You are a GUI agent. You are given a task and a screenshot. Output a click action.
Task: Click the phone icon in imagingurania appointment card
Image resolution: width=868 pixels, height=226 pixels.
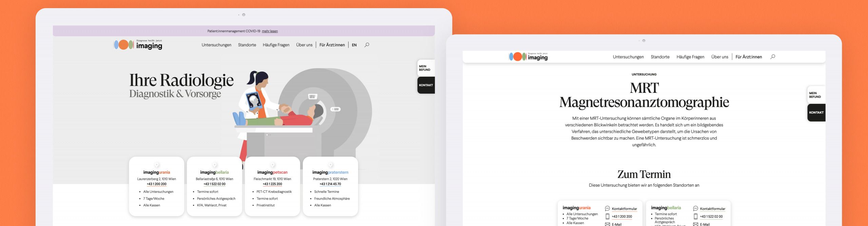607,217
